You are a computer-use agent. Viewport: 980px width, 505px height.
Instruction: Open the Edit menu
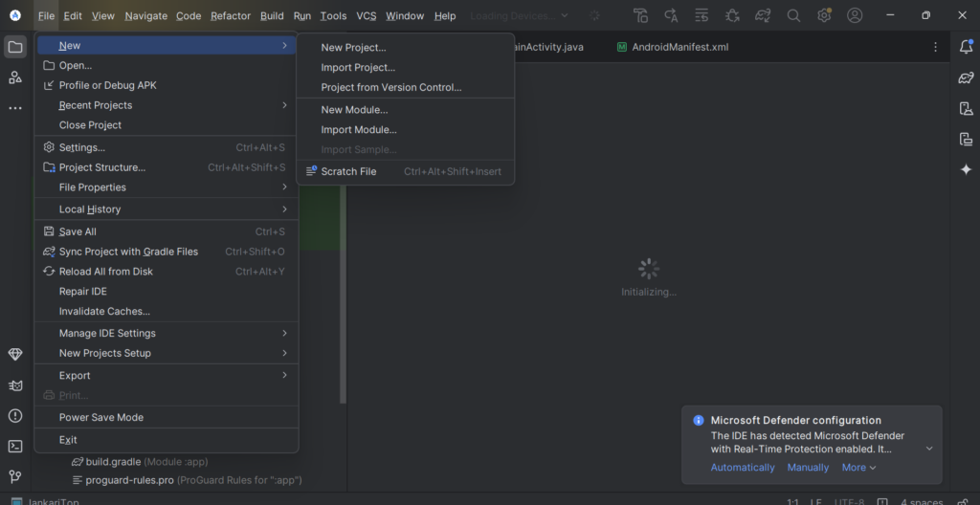(x=73, y=15)
